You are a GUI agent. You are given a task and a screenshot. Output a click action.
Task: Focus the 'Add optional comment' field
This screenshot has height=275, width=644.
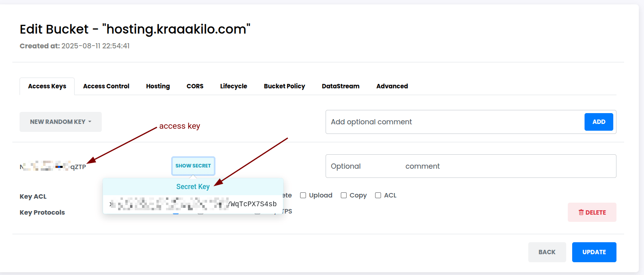tap(455, 122)
